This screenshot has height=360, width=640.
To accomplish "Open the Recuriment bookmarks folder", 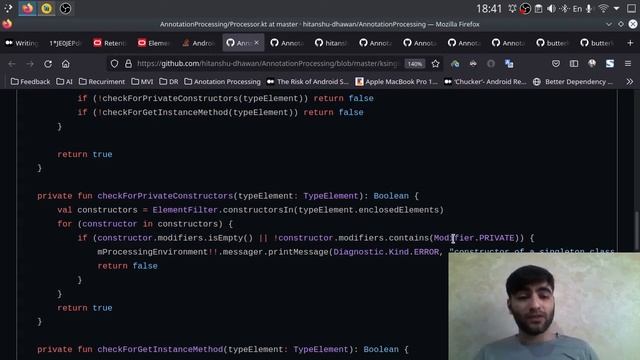I will point(102,82).
